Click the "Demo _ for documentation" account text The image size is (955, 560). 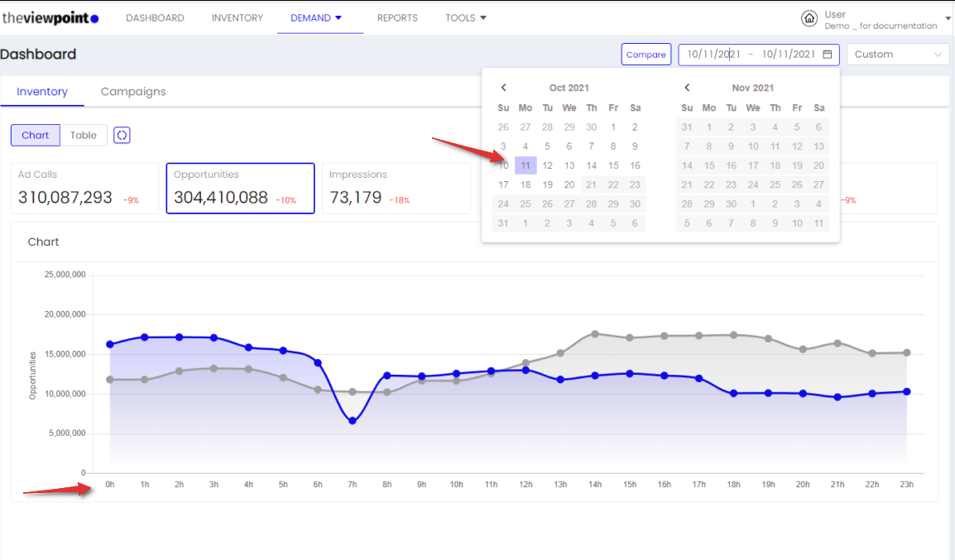pyautogui.click(x=881, y=26)
